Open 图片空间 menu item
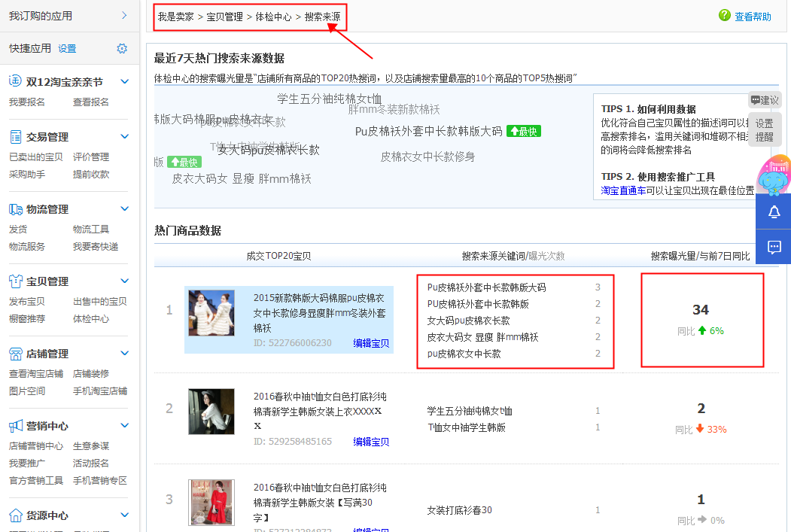 pos(27,391)
